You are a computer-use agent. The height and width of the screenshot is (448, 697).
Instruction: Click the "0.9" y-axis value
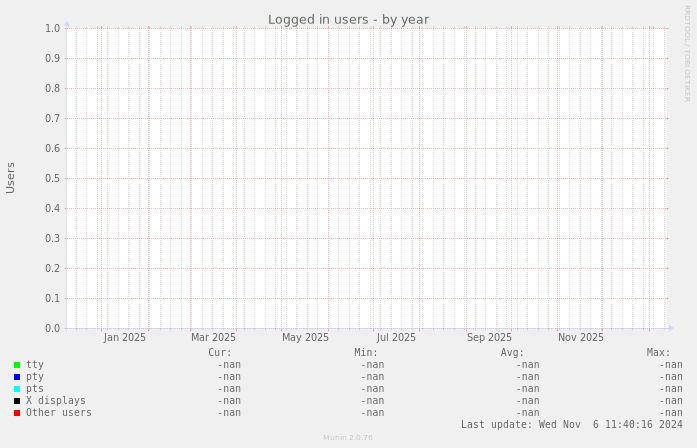click(52, 59)
